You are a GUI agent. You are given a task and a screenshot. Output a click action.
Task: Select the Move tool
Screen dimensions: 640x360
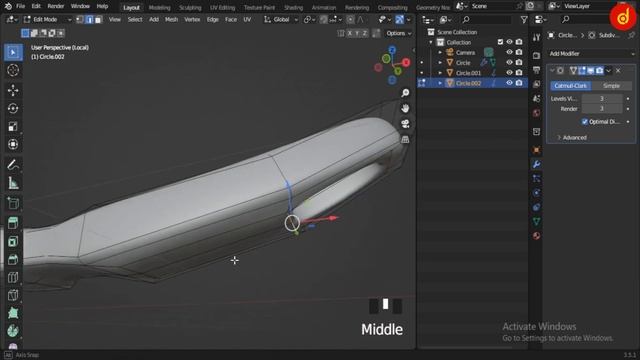13,90
